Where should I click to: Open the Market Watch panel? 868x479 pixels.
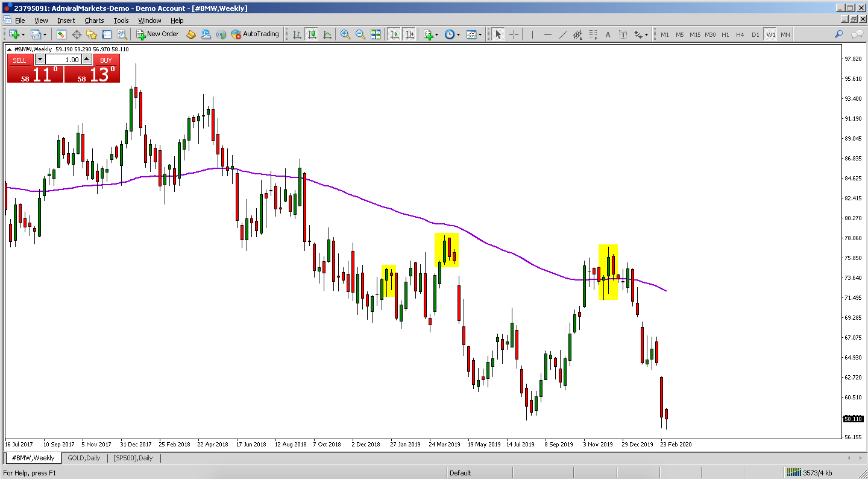61,34
